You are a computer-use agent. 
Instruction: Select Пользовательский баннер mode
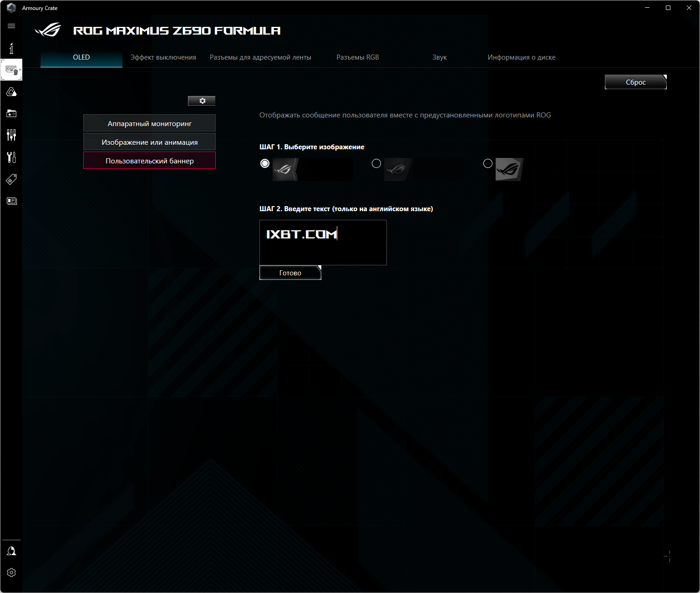149,161
